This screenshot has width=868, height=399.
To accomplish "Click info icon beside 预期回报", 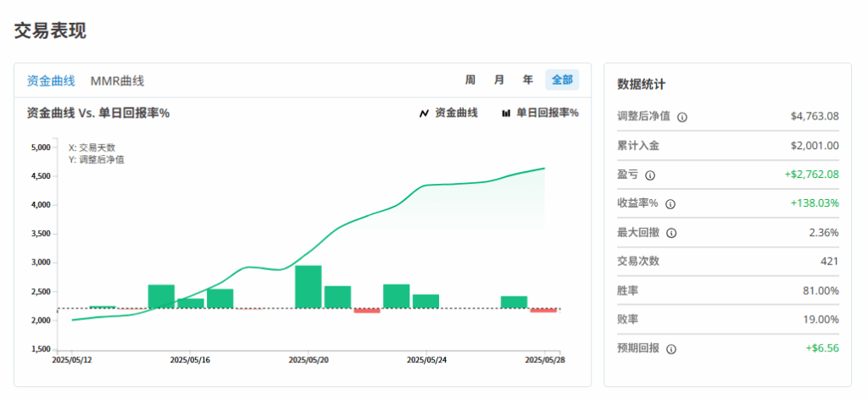I will pyautogui.click(x=670, y=349).
